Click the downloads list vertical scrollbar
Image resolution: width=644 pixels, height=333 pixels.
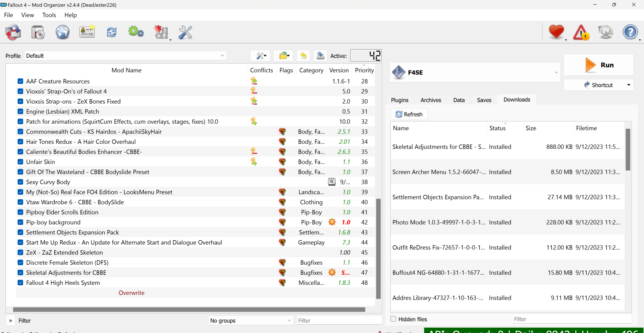click(628, 149)
